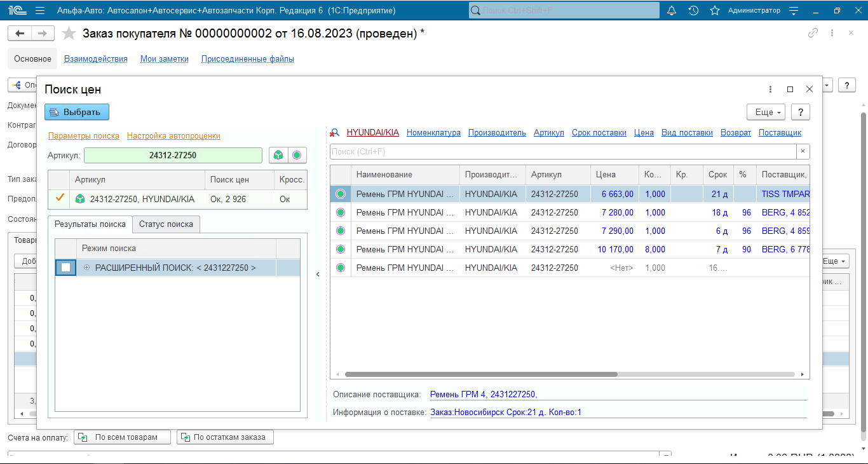This screenshot has height=464, width=868.
Task: Click green circle icon in the <Нет> price row
Action: [x=341, y=268]
